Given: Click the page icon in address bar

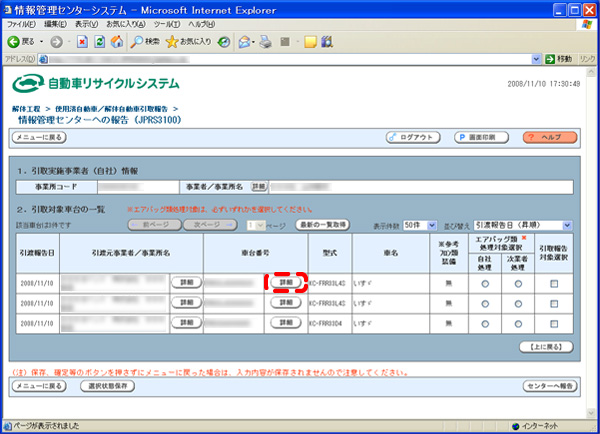Looking at the screenshot, I should [43, 59].
